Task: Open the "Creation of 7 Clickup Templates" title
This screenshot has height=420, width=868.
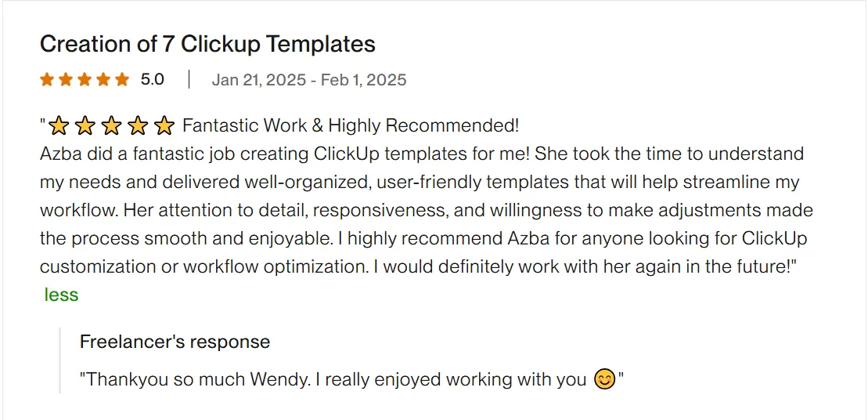Action: (207, 44)
